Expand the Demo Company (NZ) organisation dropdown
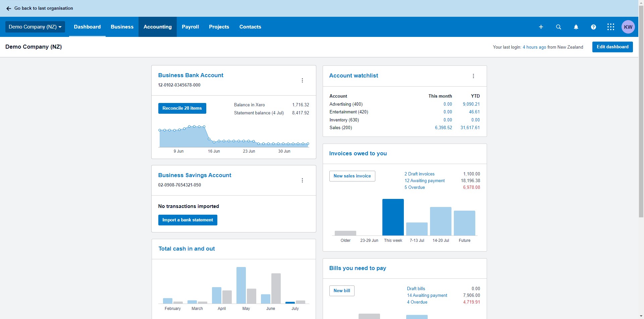644x319 pixels. (35, 27)
